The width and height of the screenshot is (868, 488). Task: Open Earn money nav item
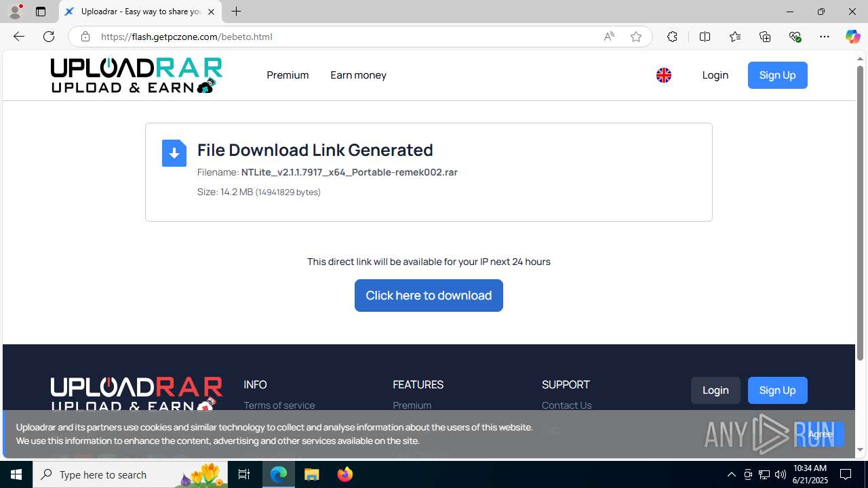coord(358,75)
